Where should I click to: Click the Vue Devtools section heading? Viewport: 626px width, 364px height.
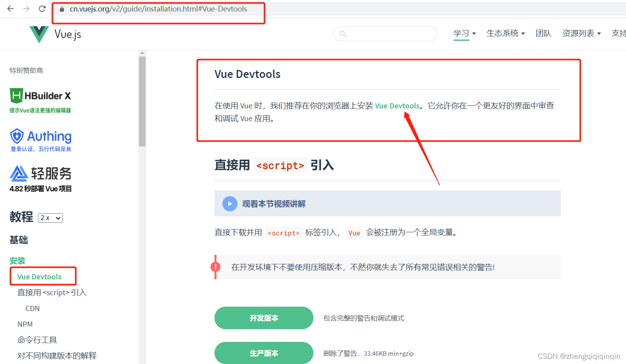247,74
